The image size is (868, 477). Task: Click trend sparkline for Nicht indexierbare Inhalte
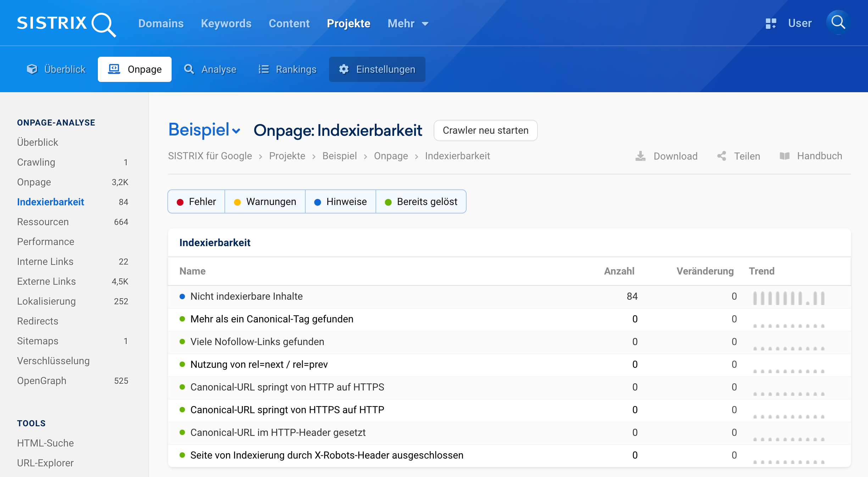click(x=789, y=298)
